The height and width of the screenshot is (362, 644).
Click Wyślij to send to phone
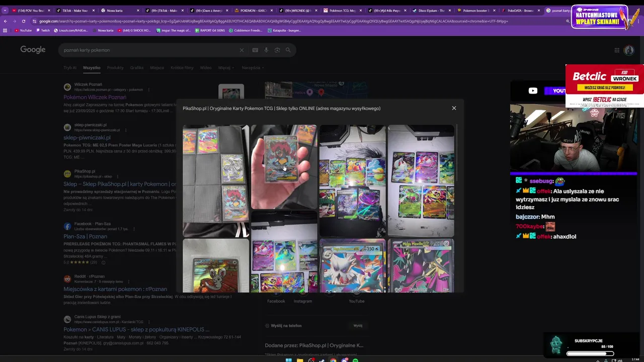pos(358,325)
